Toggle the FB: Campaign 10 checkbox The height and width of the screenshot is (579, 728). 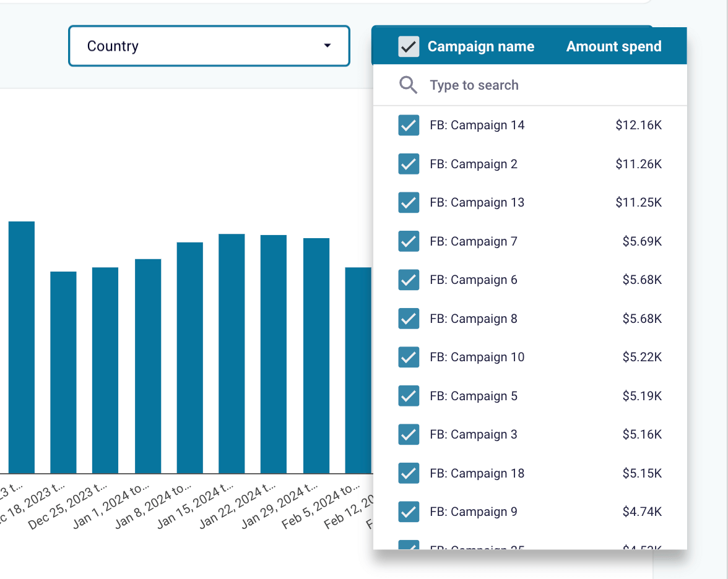pos(409,358)
